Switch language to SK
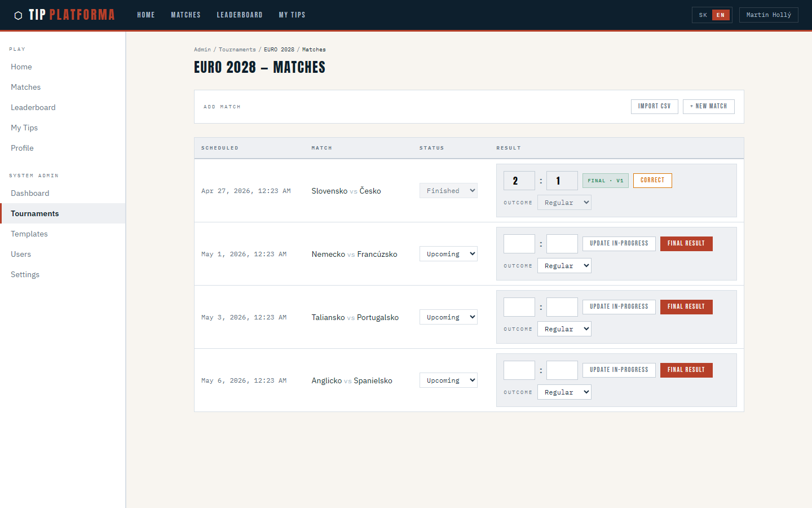This screenshot has height=508, width=812. [703, 15]
